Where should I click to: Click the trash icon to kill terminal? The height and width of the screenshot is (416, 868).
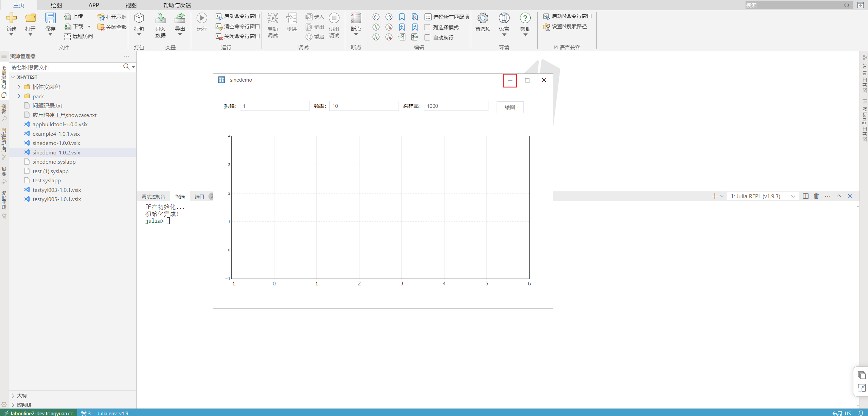click(816, 196)
